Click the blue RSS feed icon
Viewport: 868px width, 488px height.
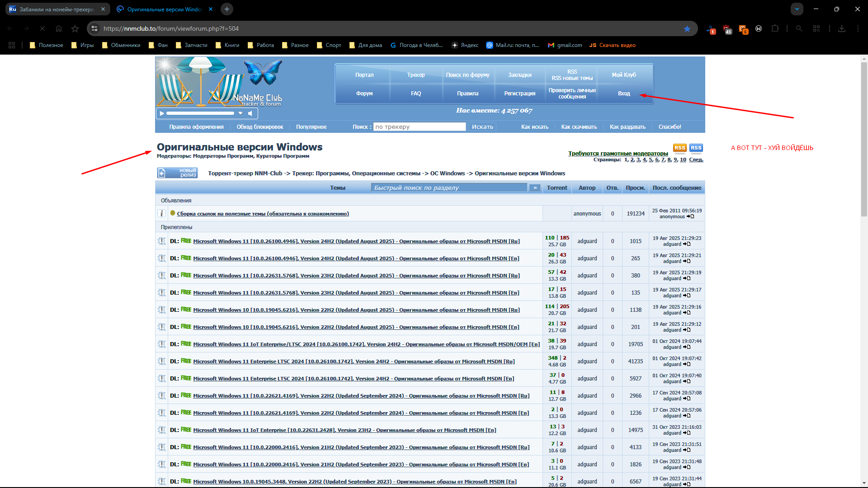tap(696, 148)
